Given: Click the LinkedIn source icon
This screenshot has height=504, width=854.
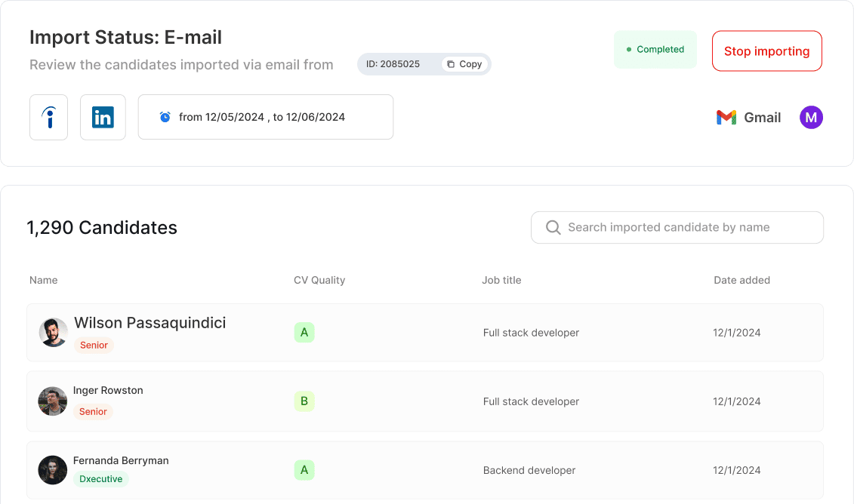Looking at the screenshot, I should click(103, 117).
